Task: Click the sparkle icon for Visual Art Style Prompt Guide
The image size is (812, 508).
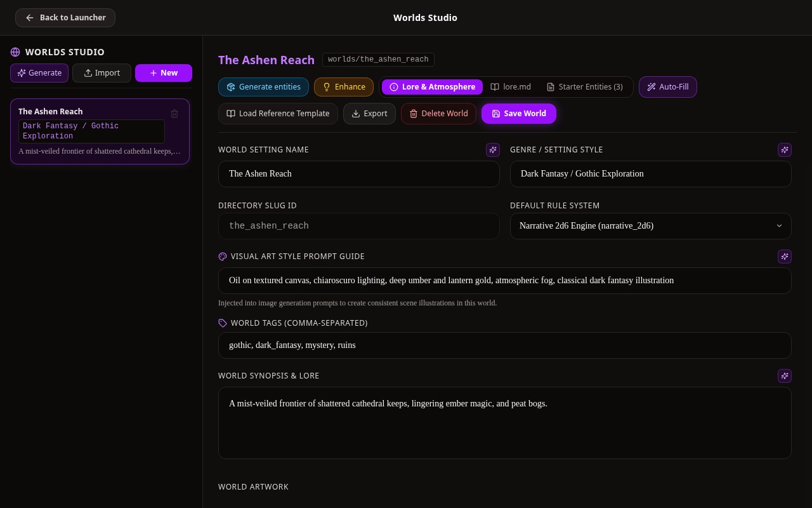Action: 785,257
